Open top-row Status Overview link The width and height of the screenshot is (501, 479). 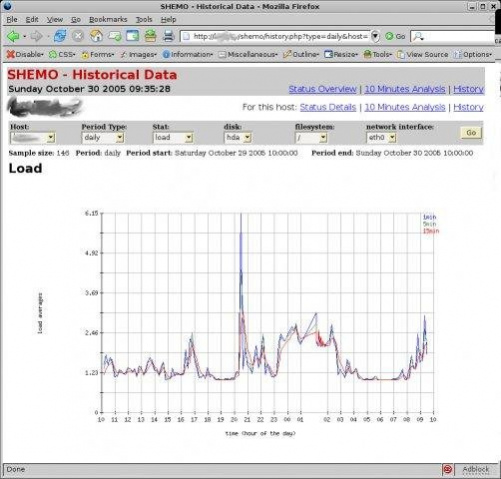click(x=322, y=89)
